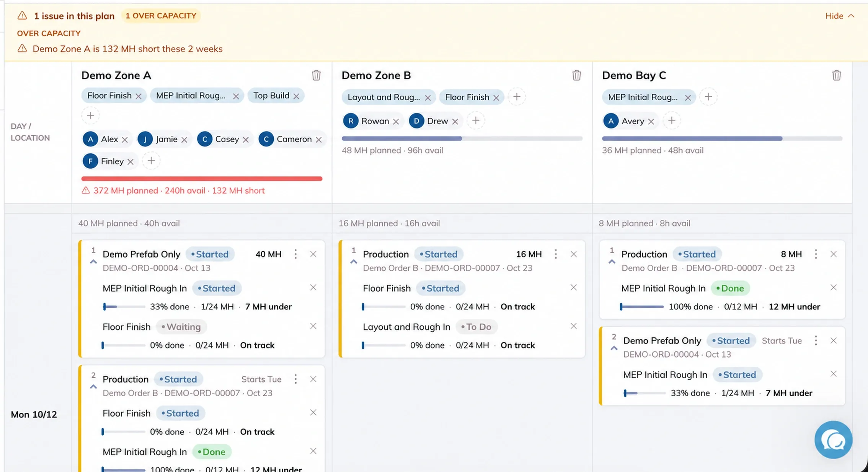The height and width of the screenshot is (472, 868).
Task: Remove Rowan from Demo Zone B
Action: [396, 122]
